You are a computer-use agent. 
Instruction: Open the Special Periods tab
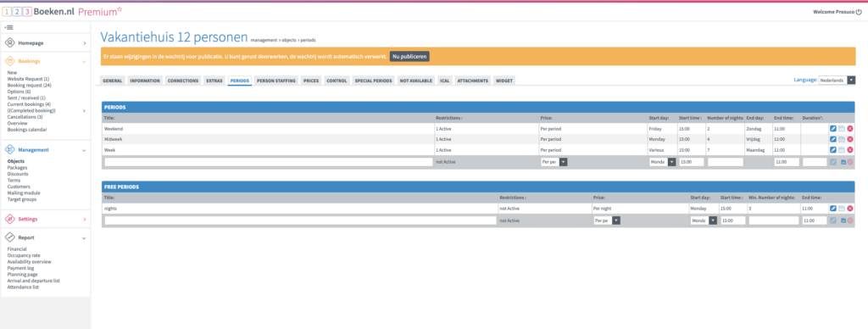click(x=374, y=81)
